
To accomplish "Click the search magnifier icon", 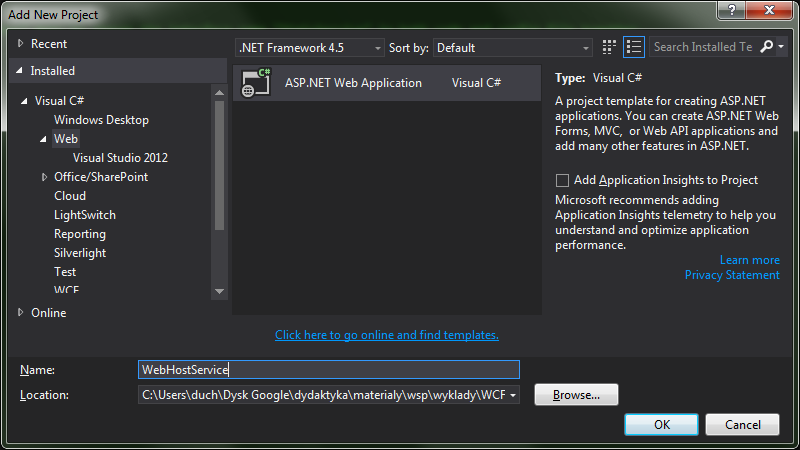I will click(x=766, y=47).
